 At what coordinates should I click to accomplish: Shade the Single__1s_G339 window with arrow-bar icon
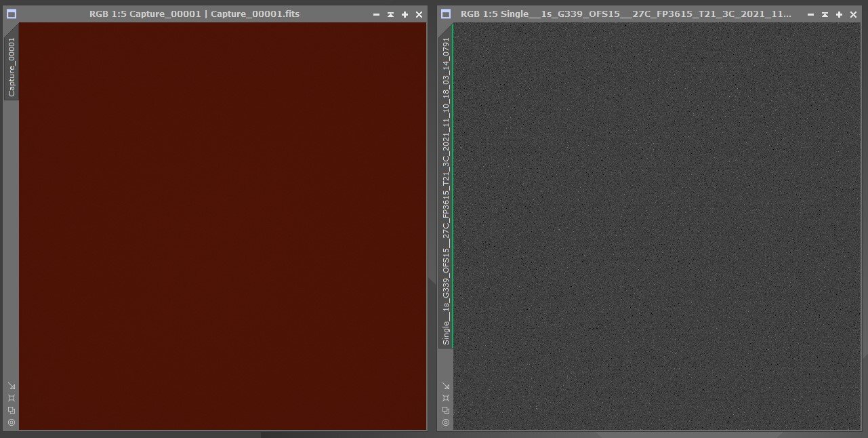click(824, 14)
